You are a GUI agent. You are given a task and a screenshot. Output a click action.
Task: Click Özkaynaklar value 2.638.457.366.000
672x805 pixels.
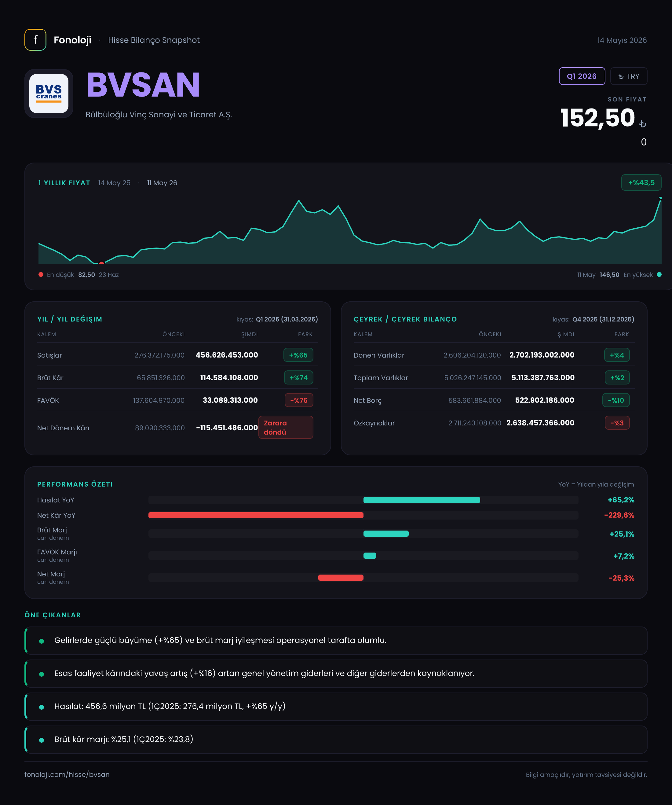coord(540,423)
